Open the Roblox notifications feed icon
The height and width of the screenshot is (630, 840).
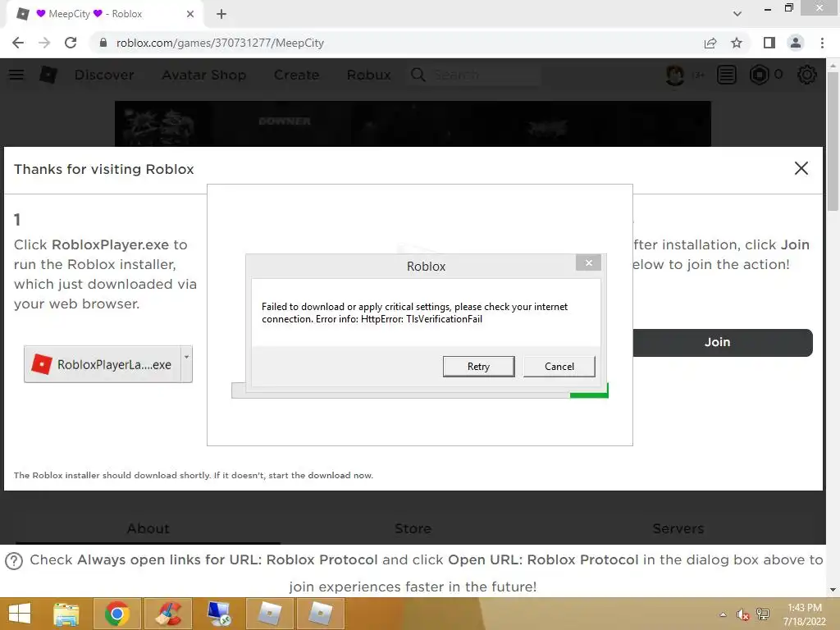coord(727,75)
